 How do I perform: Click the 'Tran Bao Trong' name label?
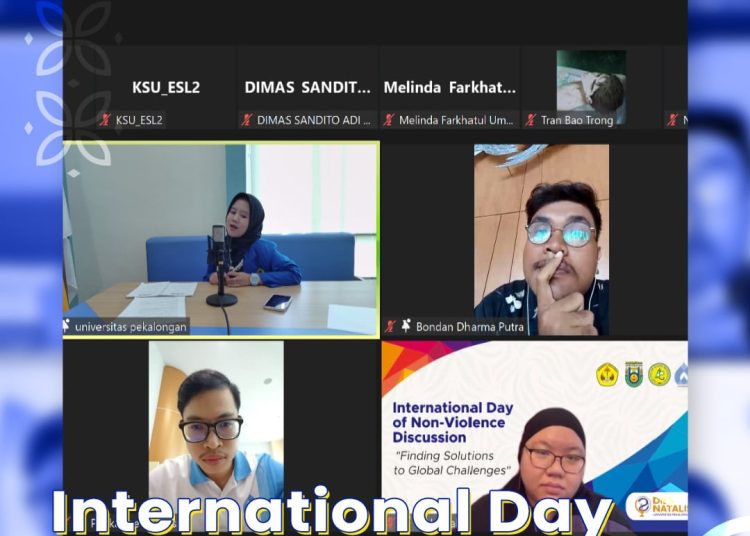(577, 120)
